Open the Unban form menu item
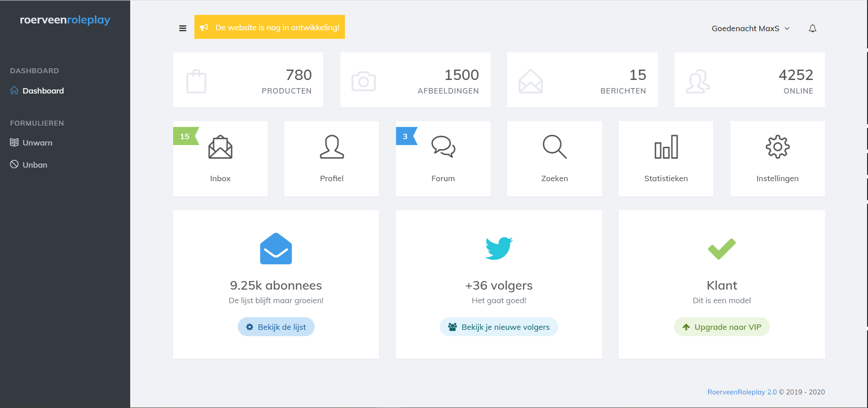This screenshot has height=408, width=868. click(35, 165)
